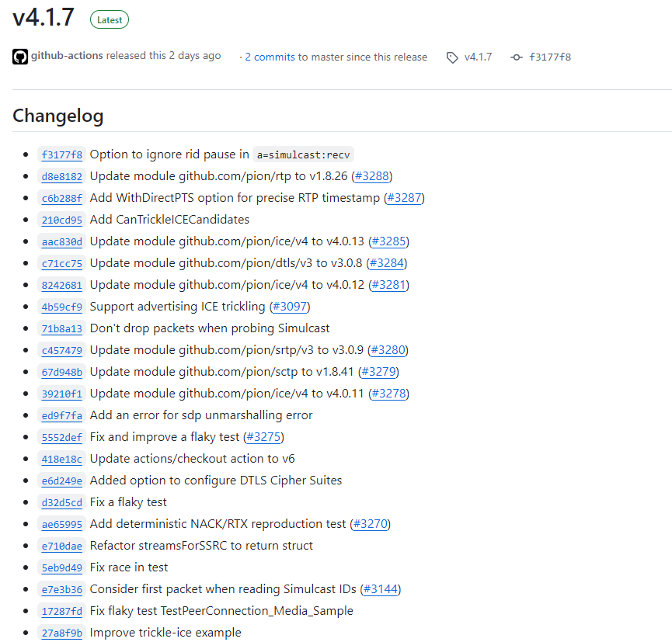The height and width of the screenshot is (642, 672).
Task: Open commit 5552def
Action: coord(61,438)
